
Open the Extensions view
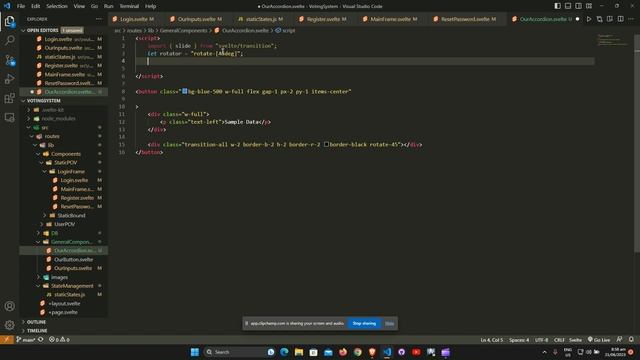coord(9,98)
